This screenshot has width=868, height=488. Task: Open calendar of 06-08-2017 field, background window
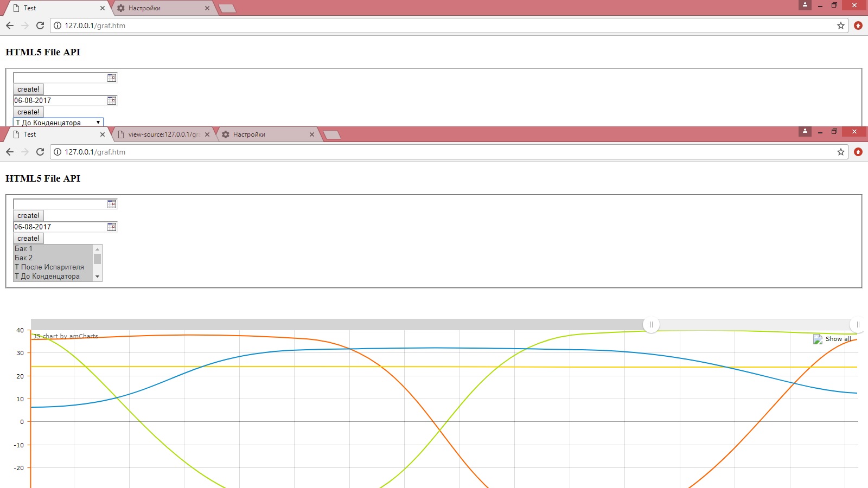tap(112, 100)
